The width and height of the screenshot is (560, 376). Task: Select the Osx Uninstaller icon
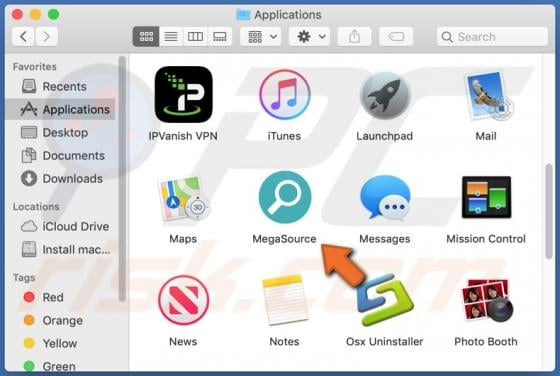pyautogui.click(x=385, y=300)
